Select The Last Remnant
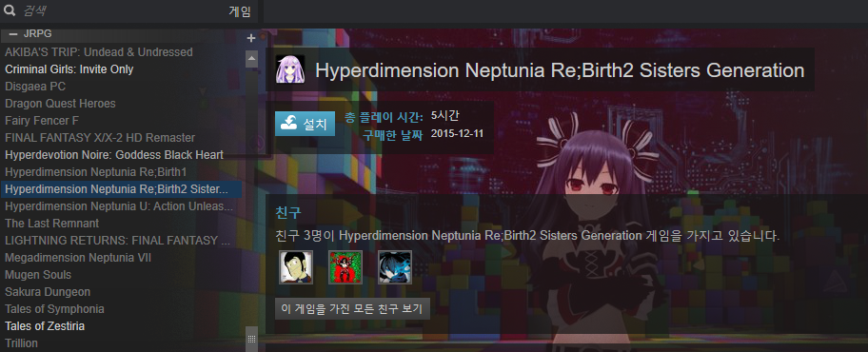868x352 pixels. [51, 224]
